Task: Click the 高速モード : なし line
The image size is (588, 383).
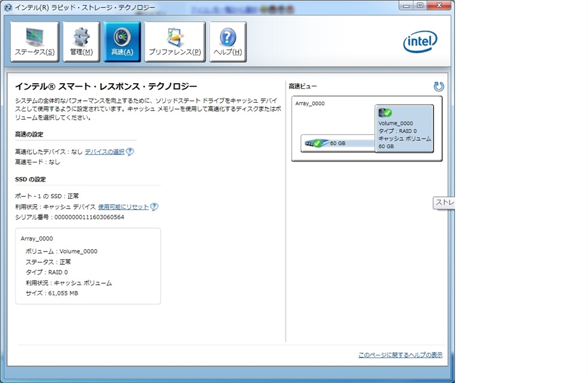Action: (x=37, y=162)
